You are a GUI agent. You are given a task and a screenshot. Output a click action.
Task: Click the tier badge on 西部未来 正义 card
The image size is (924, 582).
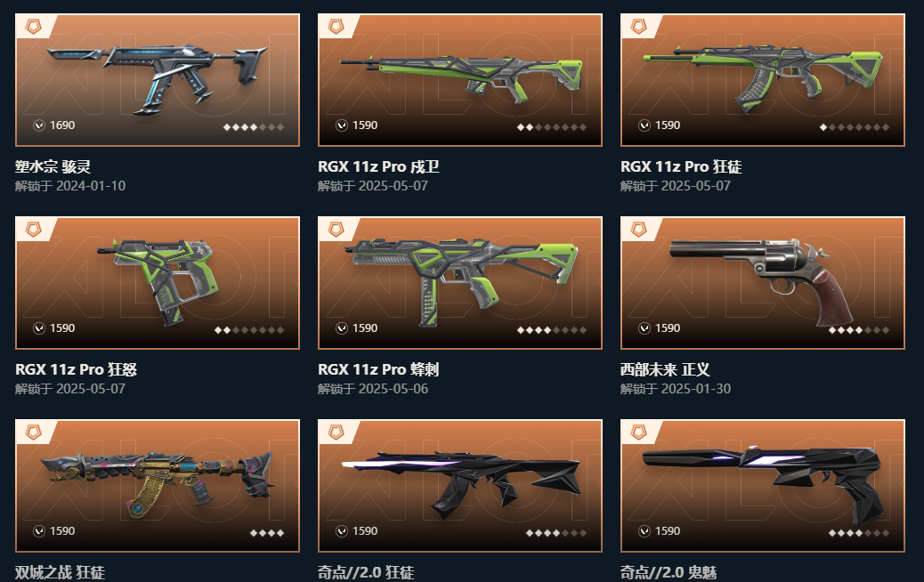coord(639,229)
